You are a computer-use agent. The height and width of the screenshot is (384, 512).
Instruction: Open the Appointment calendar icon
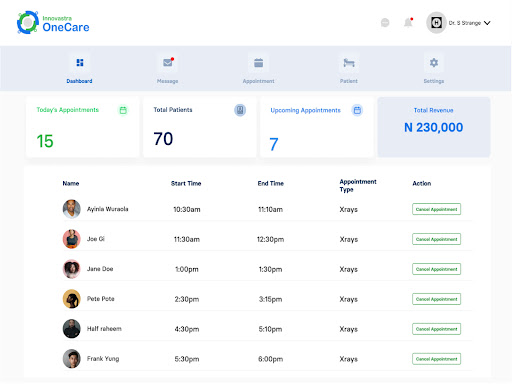tap(258, 63)
